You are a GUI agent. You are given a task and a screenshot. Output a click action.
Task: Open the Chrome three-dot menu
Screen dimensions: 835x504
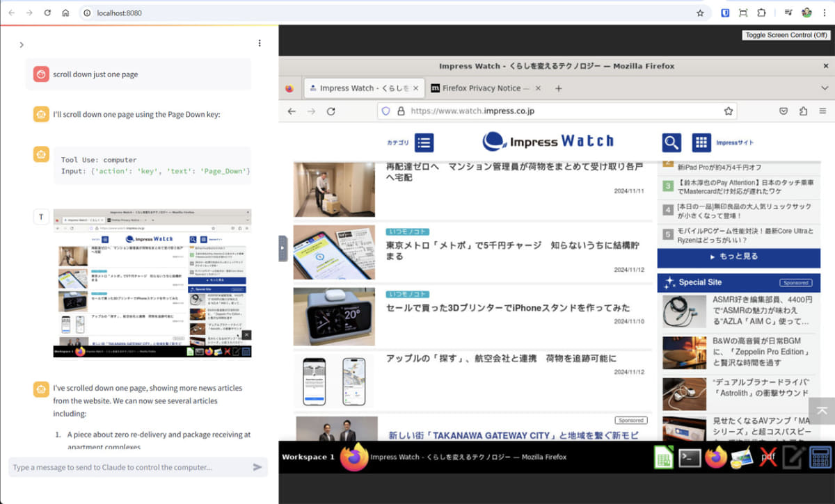pyautogui.click(x=824, y=13)
